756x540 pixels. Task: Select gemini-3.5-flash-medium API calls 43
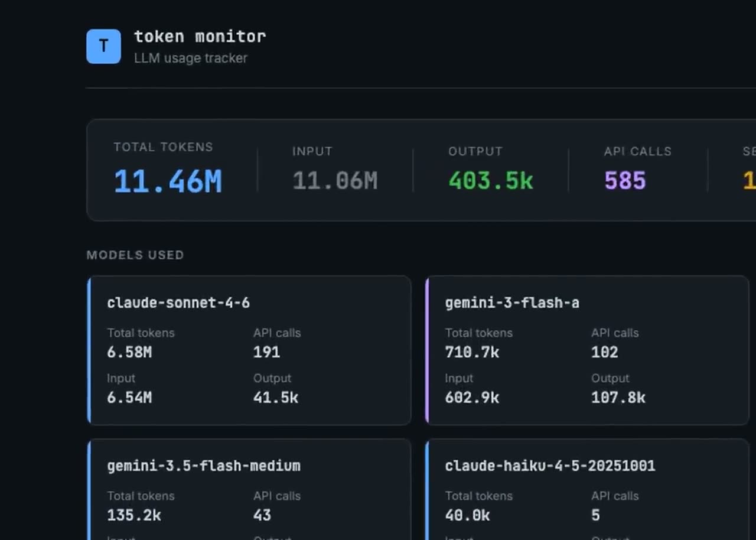pos(262,515)
